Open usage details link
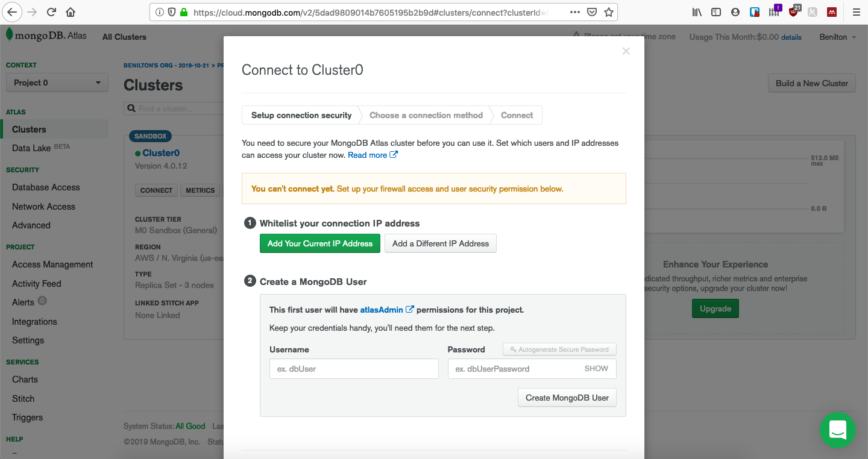The width and height of the screenshot is (868, 459). [x=791, y=37]
